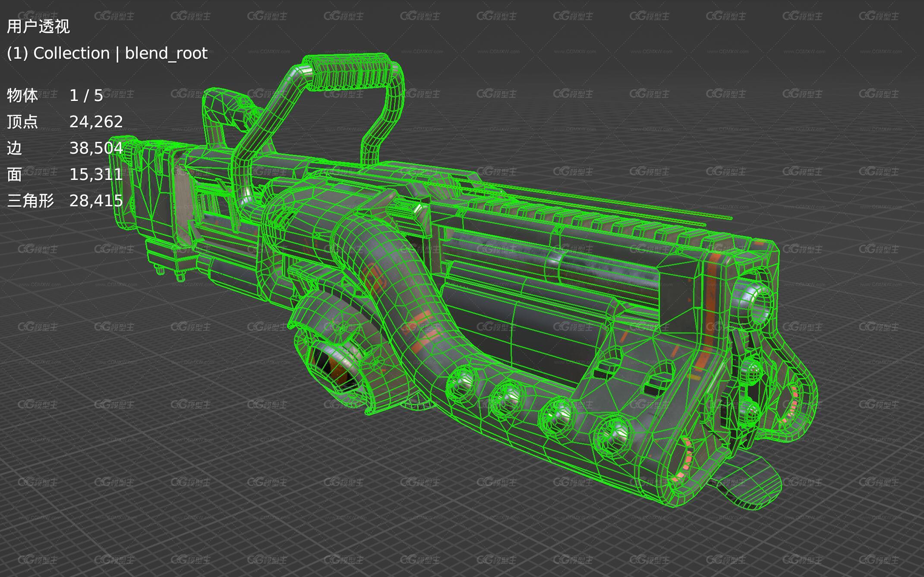Click the '物体' statistics label

point(22,95)
